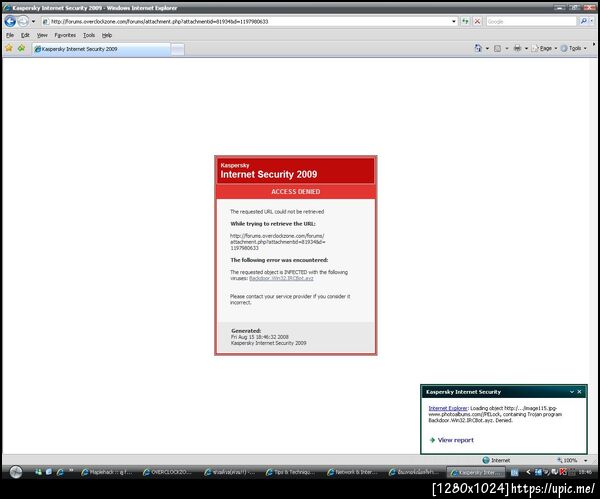Image resolution: width=600 pixels, height=499 pixels.
Task: Open a new blank tab
Action: (x=178, y=49)
